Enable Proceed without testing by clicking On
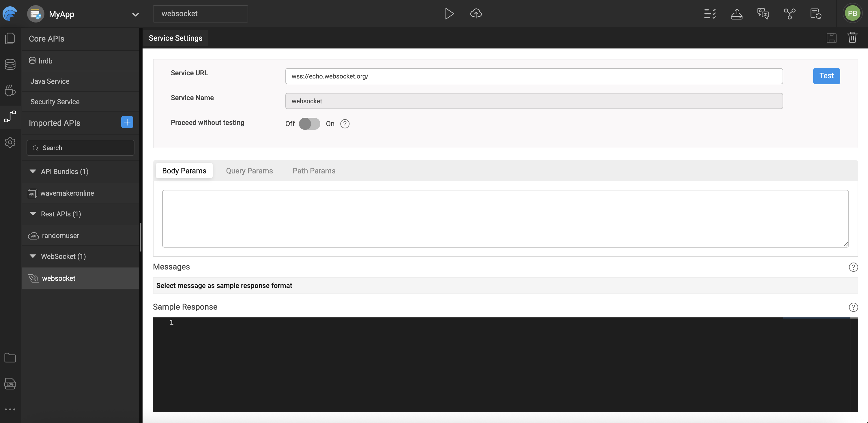868x423 pixels. [330, 124]
